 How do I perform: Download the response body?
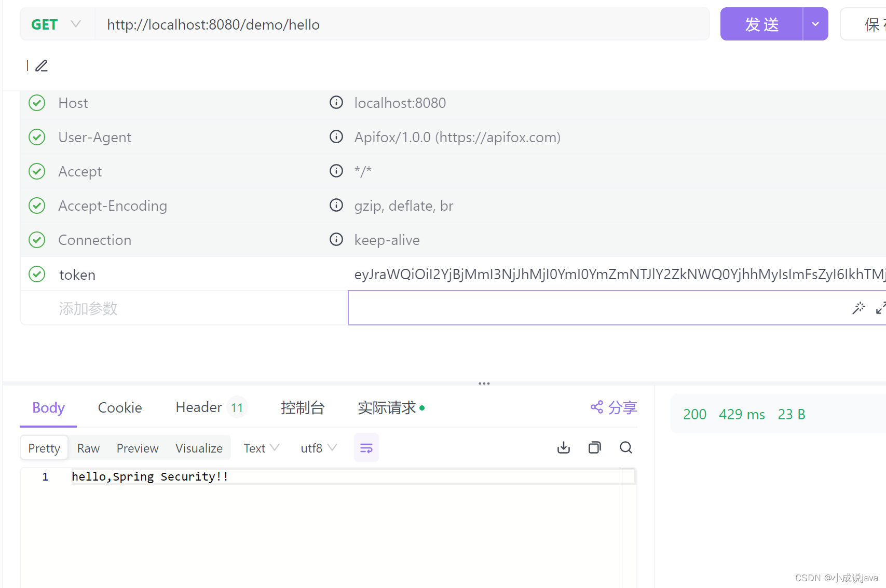[564, 447]
